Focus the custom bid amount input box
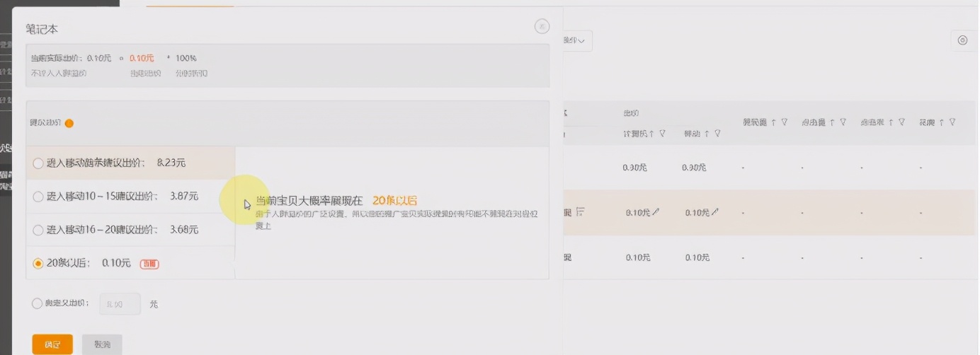The image size is (980, 355). coord(120,304)
